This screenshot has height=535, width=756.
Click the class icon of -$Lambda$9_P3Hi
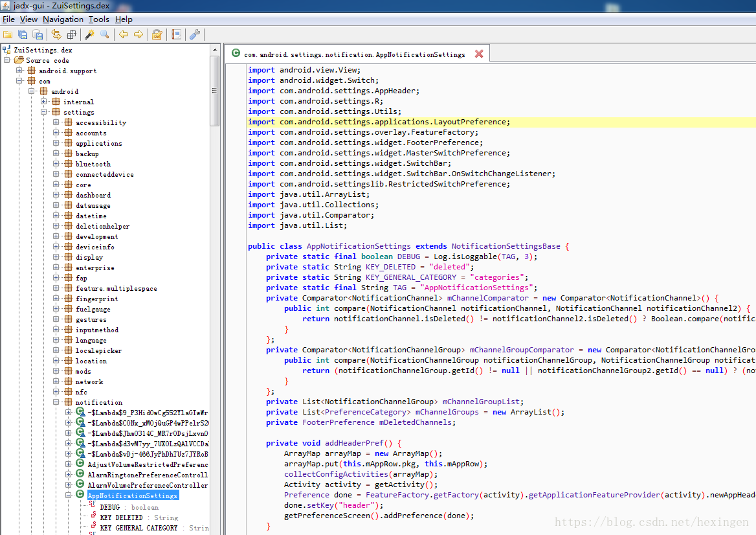[x=80, y=412]
